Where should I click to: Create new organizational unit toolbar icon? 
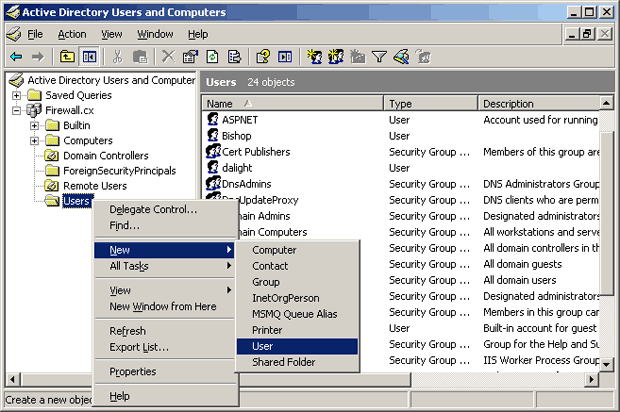pyautogui.click(x=357, y=57)
